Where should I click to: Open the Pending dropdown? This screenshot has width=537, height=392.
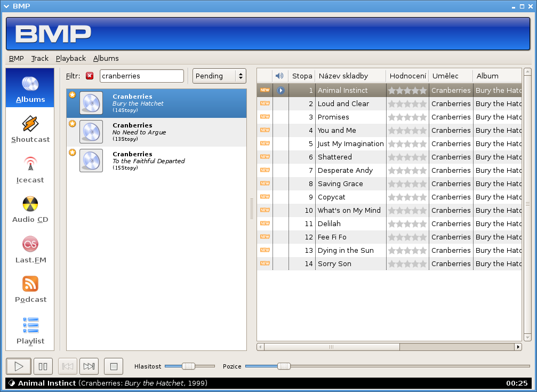pos(219,76)
